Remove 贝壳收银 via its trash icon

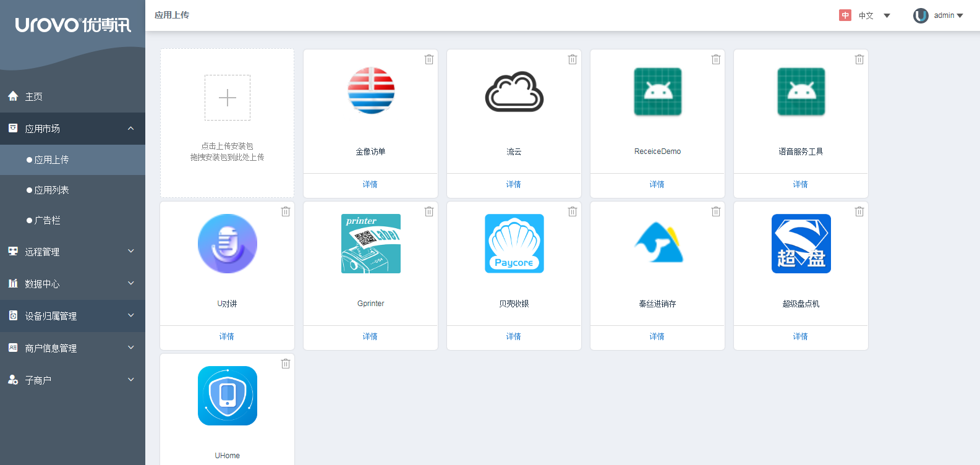(x=573, y=211)
